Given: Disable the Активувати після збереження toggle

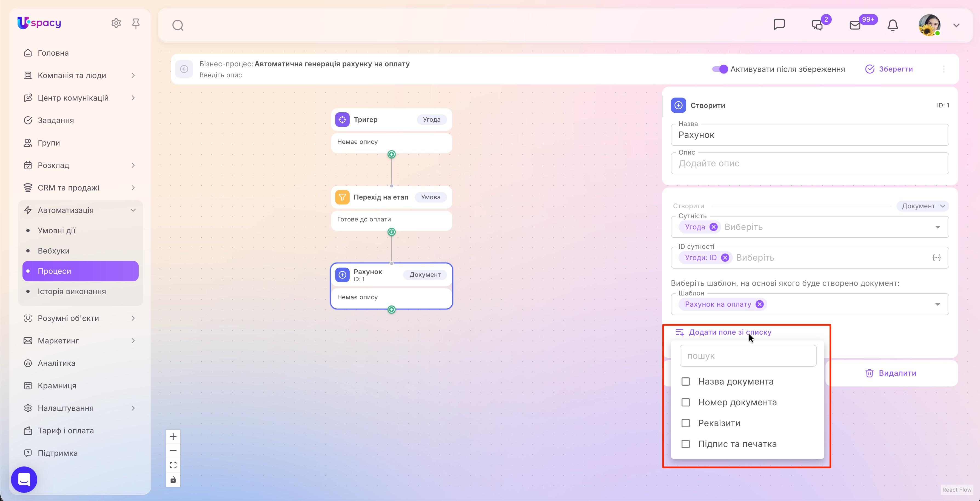Looking at the screenshot, I should 720,69.
